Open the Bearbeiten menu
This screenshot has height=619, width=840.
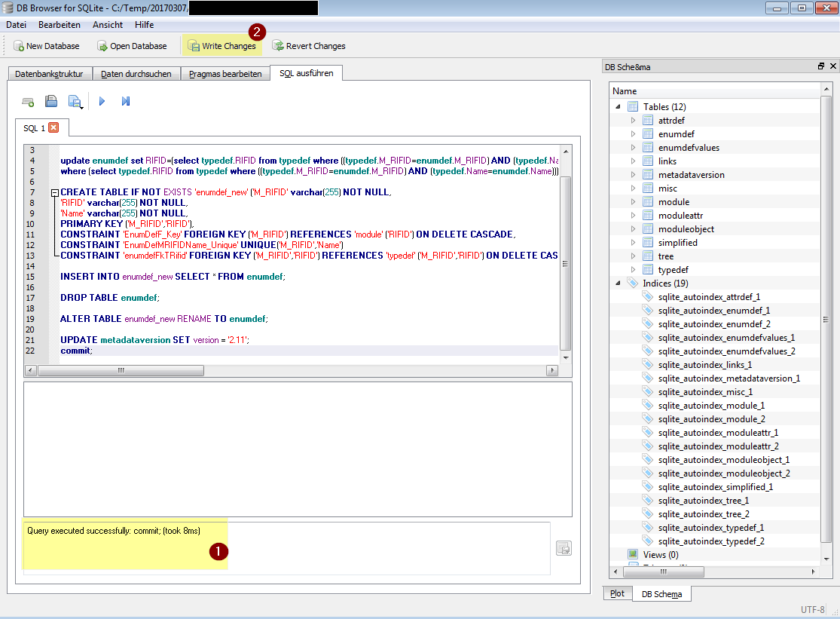pos(60,25)
